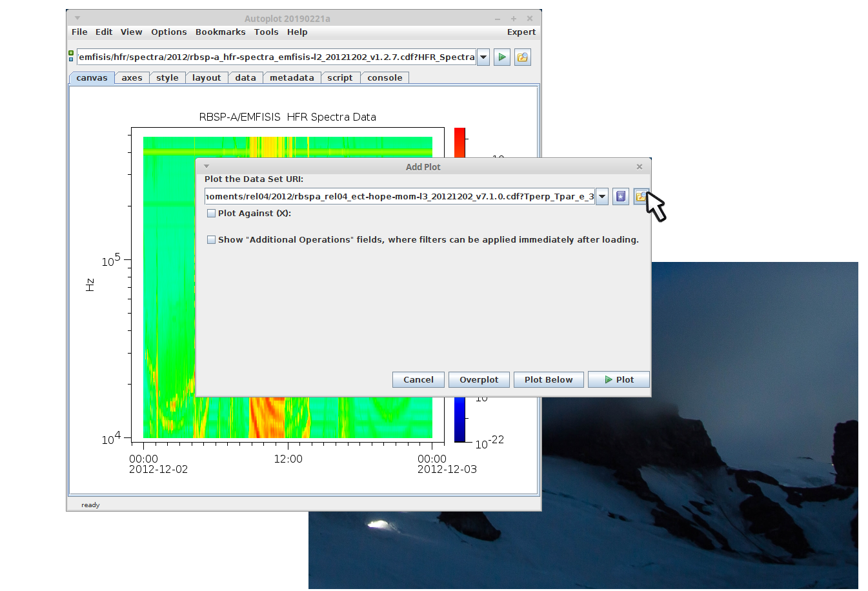
Task: Click the data source status icon left of URI
Action: coord(71,56)
